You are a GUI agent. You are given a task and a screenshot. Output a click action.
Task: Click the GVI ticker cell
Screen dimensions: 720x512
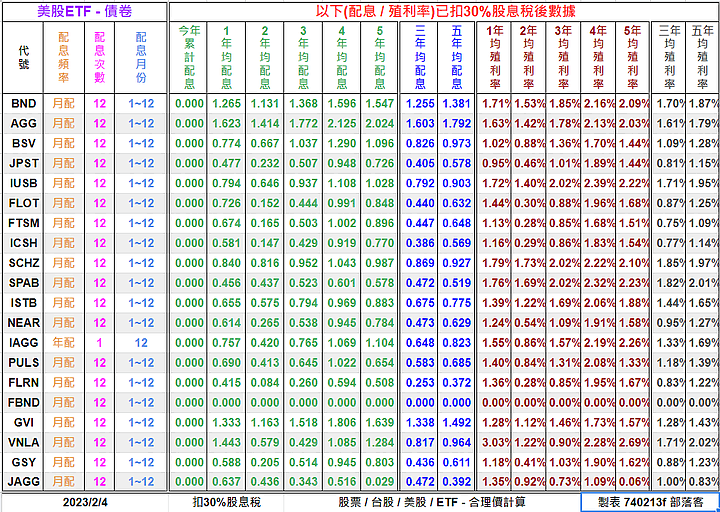(23, 422)
